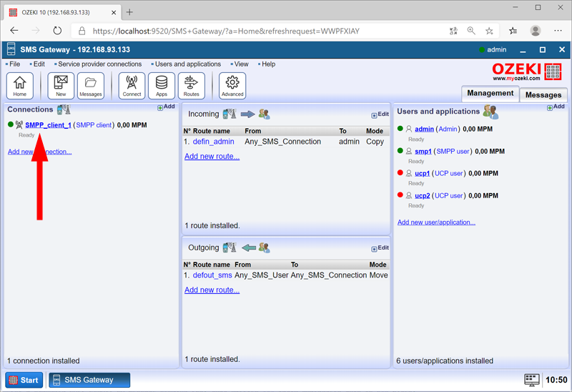
Task: Open the Apps database icon
Action: (x=162, y=86)
